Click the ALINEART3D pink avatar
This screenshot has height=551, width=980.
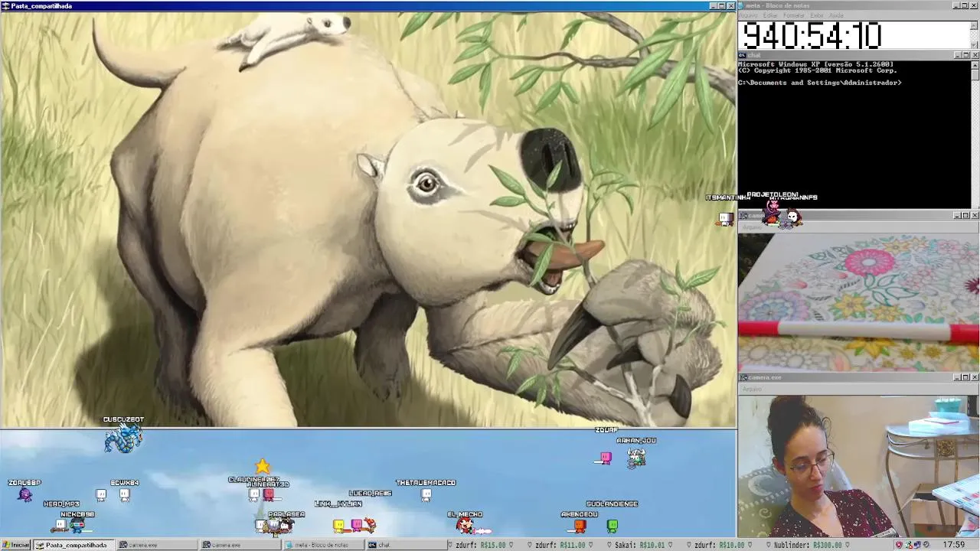(x=269, y=494)
